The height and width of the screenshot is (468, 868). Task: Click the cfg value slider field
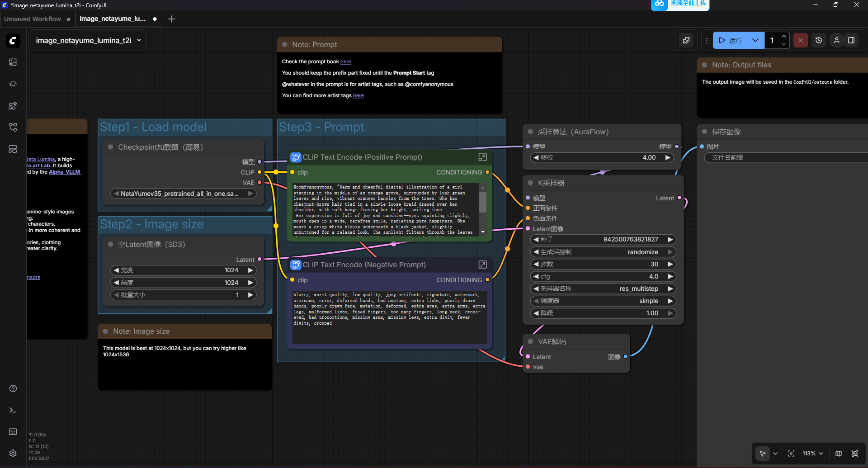click(603, 276)
